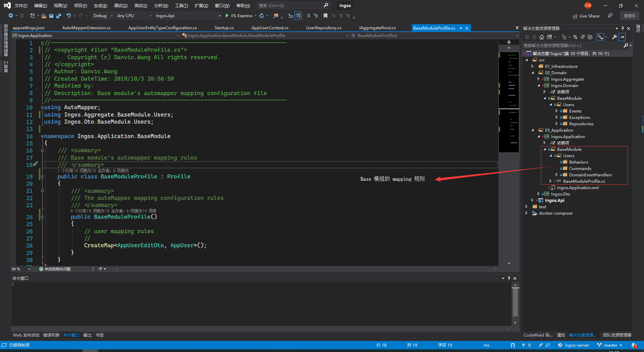
Task: Click the Save All icon
Action: (59, 16)
